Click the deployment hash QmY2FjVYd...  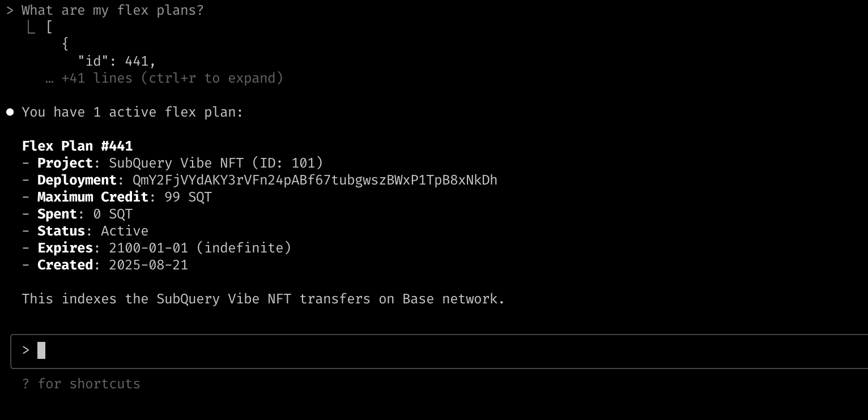315,180
